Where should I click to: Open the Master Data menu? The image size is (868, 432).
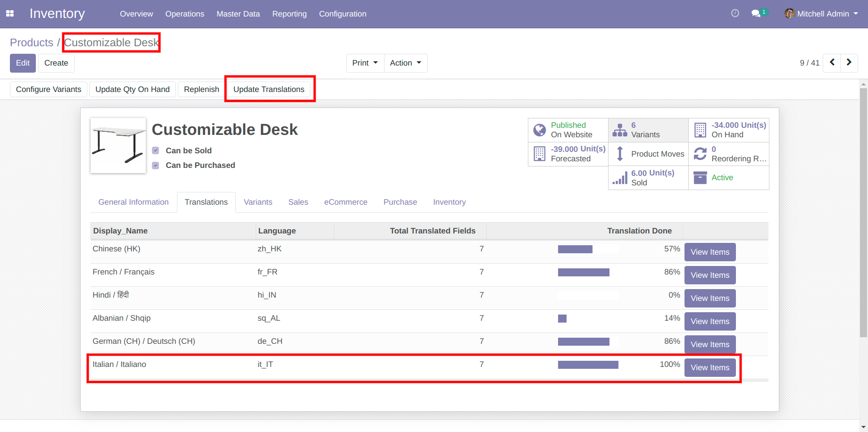click(238, 14)
